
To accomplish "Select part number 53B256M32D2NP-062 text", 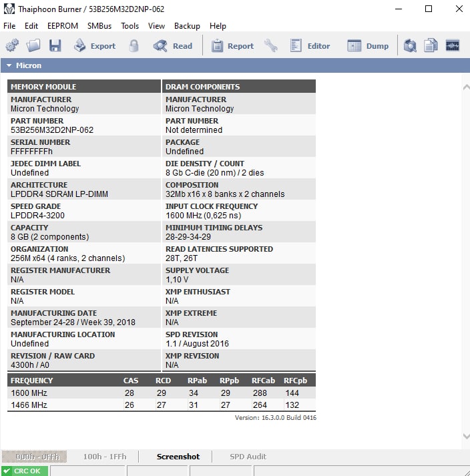I will click(52, 130).
